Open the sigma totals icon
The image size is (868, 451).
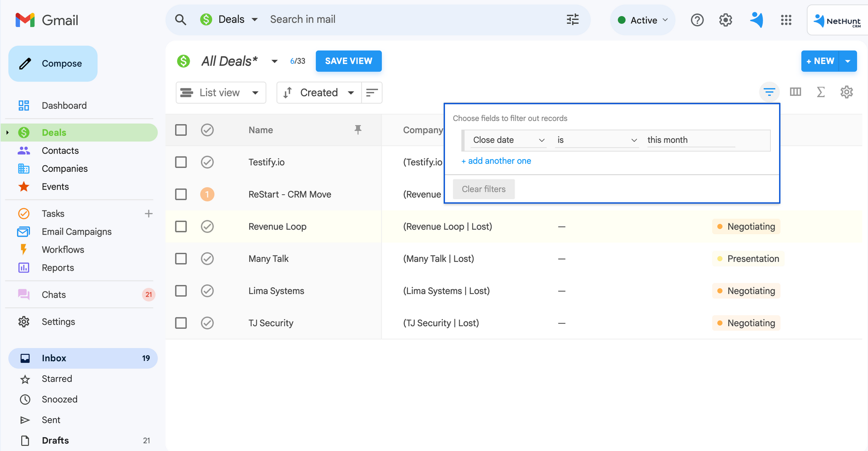point(821,92)
